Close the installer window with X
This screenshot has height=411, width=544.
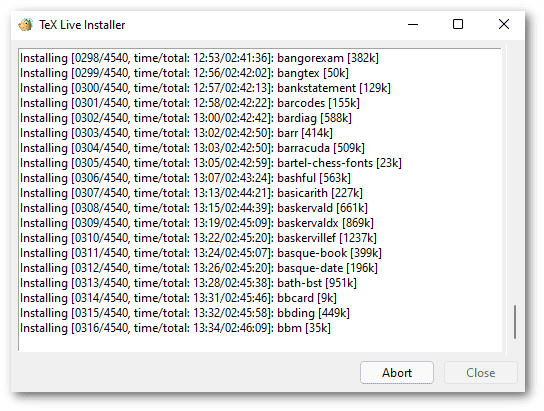(503, 24)
